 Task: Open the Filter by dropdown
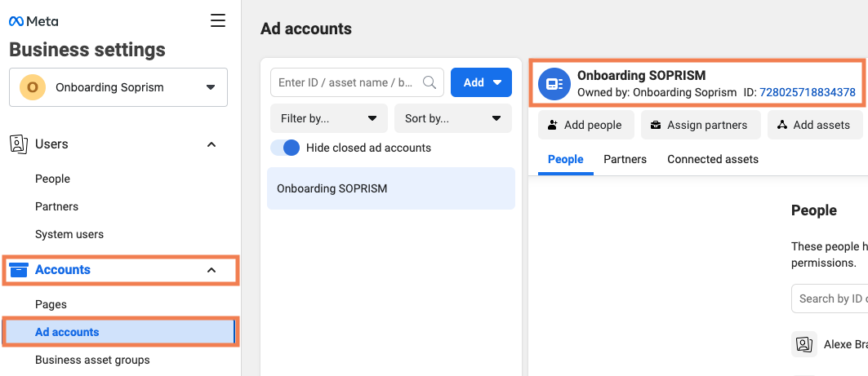329,118
